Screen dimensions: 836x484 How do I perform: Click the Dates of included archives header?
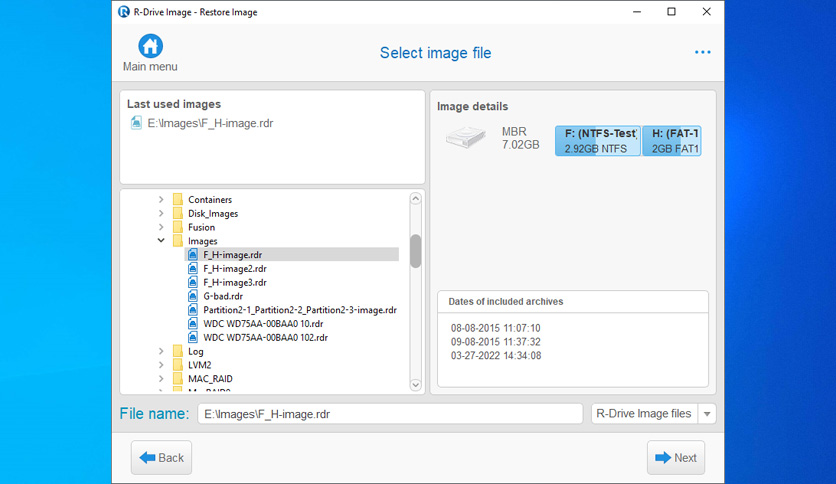point(505,301)
